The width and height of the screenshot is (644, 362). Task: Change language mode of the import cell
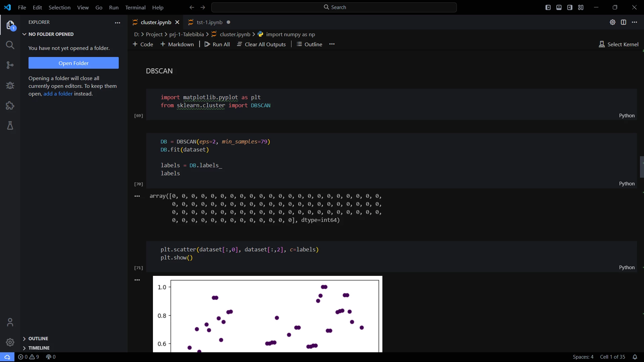coord(627,116)
